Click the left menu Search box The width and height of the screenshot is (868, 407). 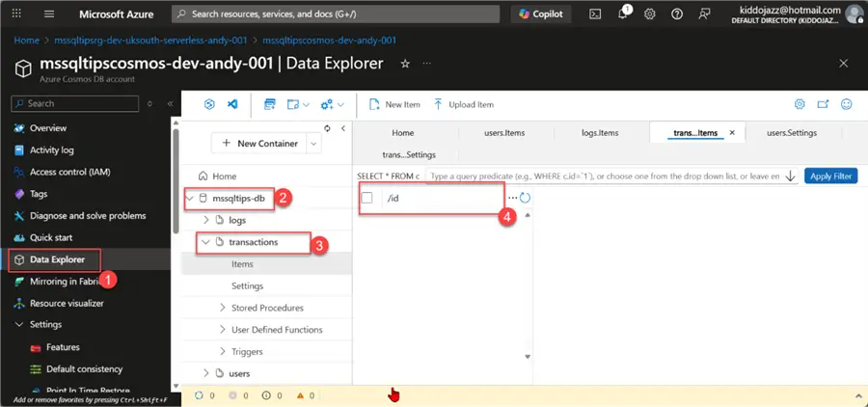tap(74, 103)
